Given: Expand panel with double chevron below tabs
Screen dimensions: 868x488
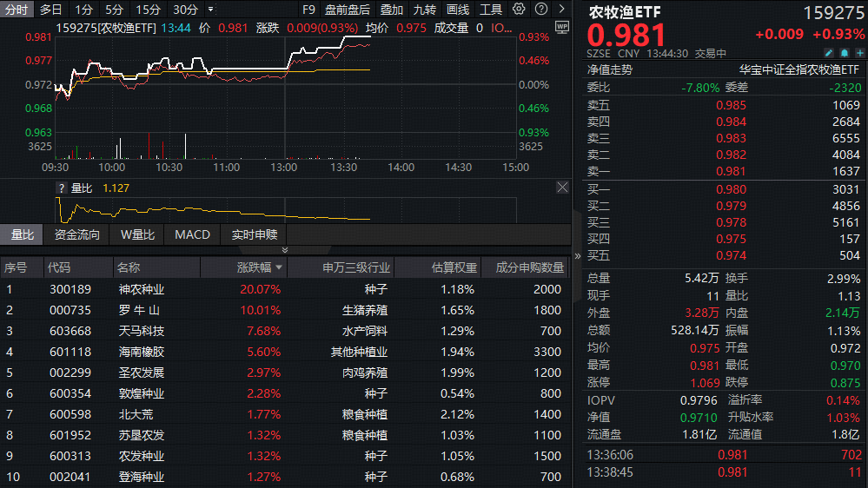Looking at the screenshot, I should tap(284, 250).
